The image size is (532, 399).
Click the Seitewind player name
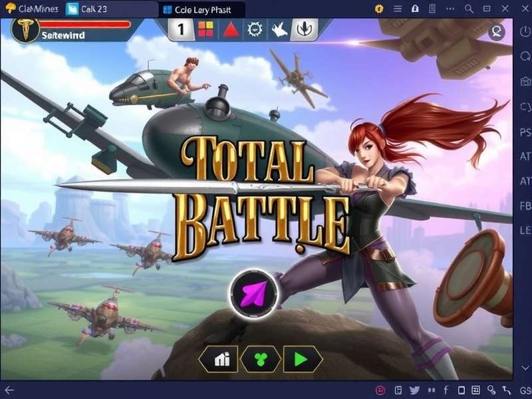pyautogui.click(x=63, y=35)
